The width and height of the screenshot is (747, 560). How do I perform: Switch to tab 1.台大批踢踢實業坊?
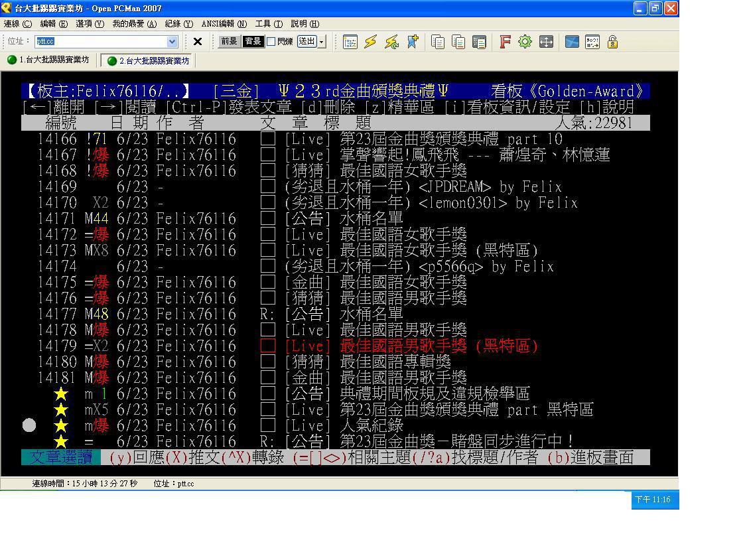(x=48, y=60)
